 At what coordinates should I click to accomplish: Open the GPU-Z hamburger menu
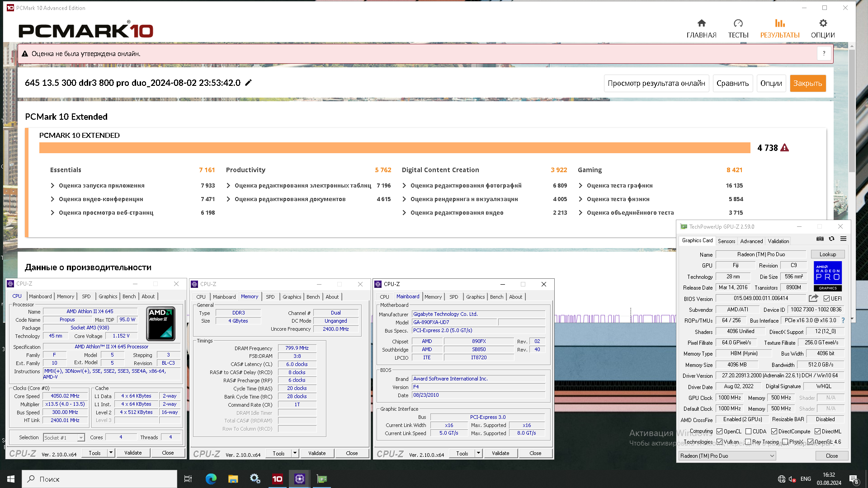843,239
